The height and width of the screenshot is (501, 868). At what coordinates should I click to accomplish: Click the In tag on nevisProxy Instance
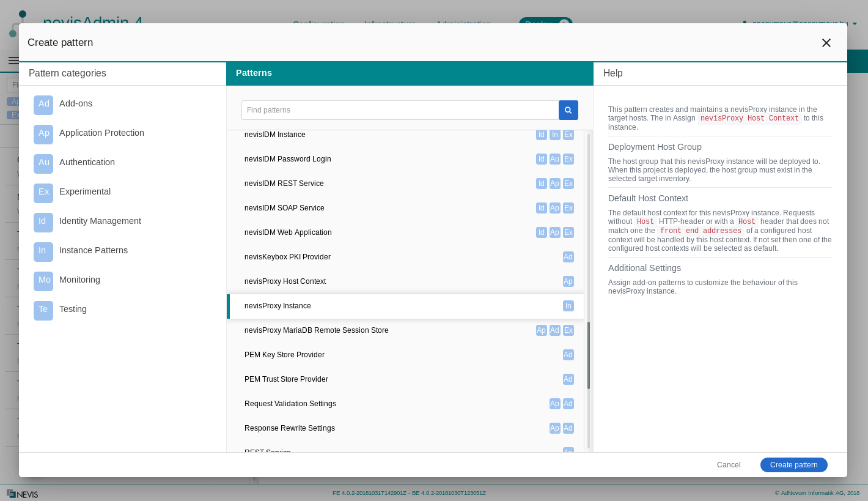point(568,306)
